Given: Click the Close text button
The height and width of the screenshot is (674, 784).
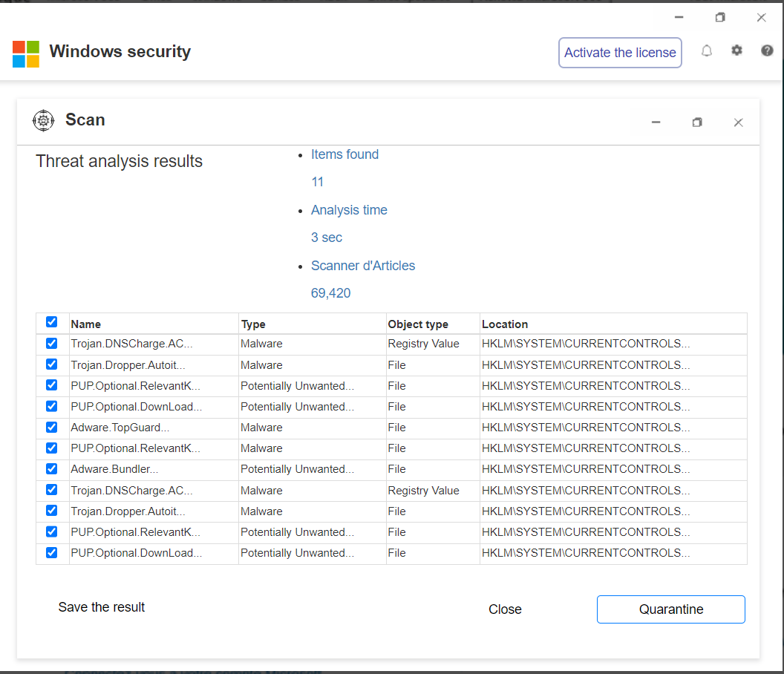Looking at the screenshot, I should tap(505, 609).
